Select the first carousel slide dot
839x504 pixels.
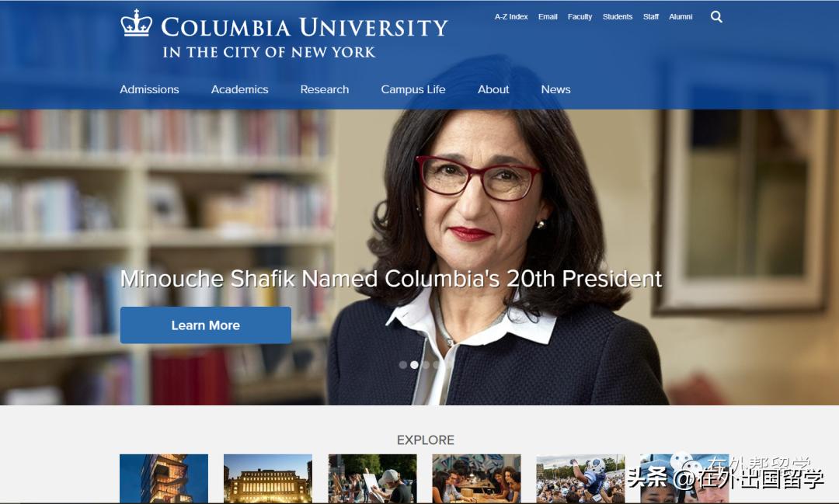coord(403,365)
